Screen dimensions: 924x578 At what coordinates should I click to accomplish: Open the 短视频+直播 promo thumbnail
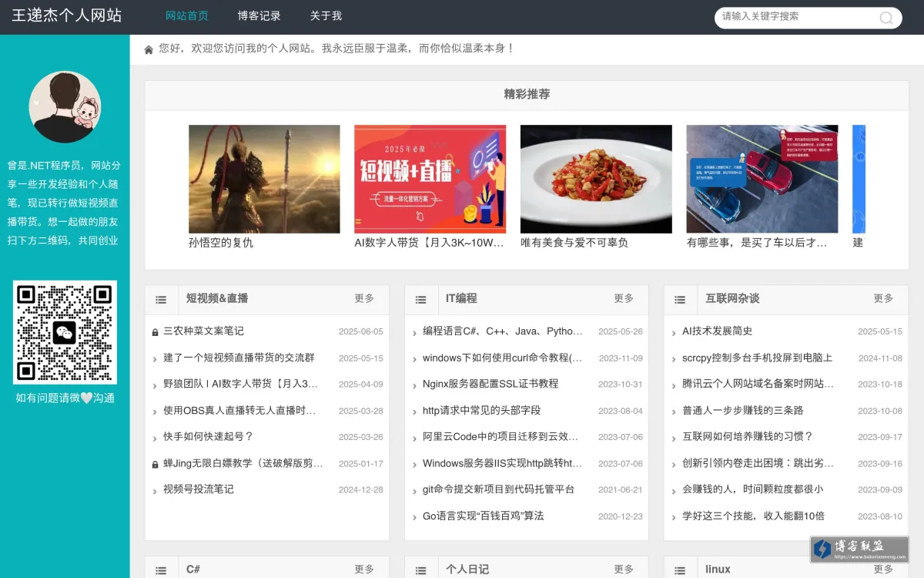[430, 179]
